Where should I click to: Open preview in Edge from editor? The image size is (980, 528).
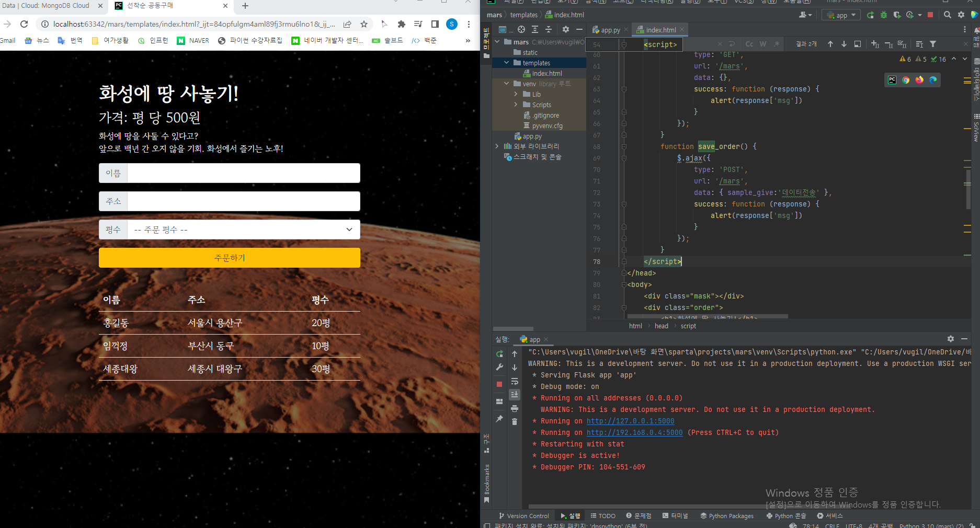(933, 80)
